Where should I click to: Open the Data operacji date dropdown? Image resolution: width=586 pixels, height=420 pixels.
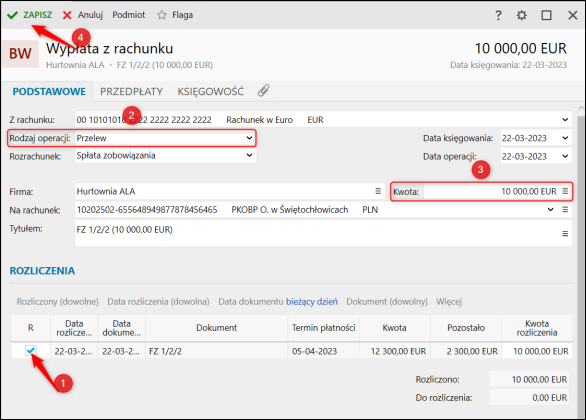565,156
